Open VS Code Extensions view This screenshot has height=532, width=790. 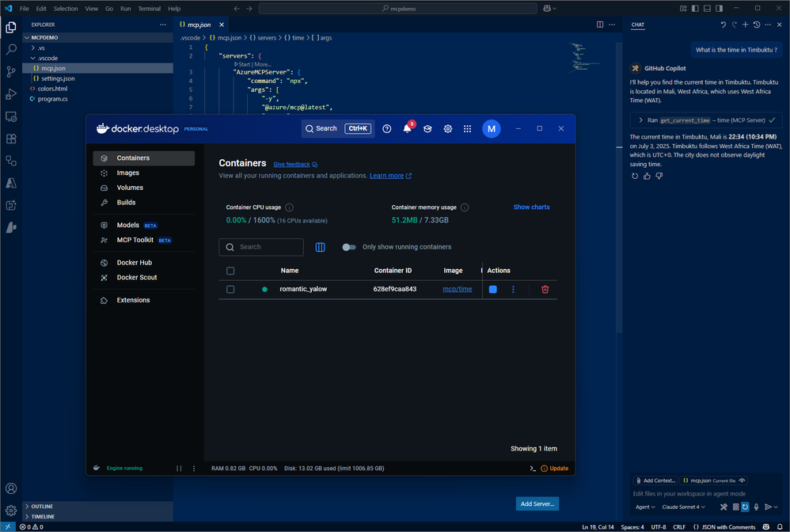coord(11,139)
